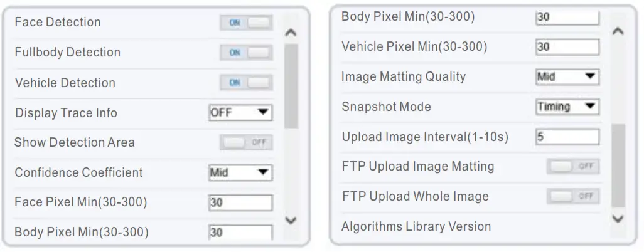
Task: Enable the Show Detection Area switch
Action: 246,142
